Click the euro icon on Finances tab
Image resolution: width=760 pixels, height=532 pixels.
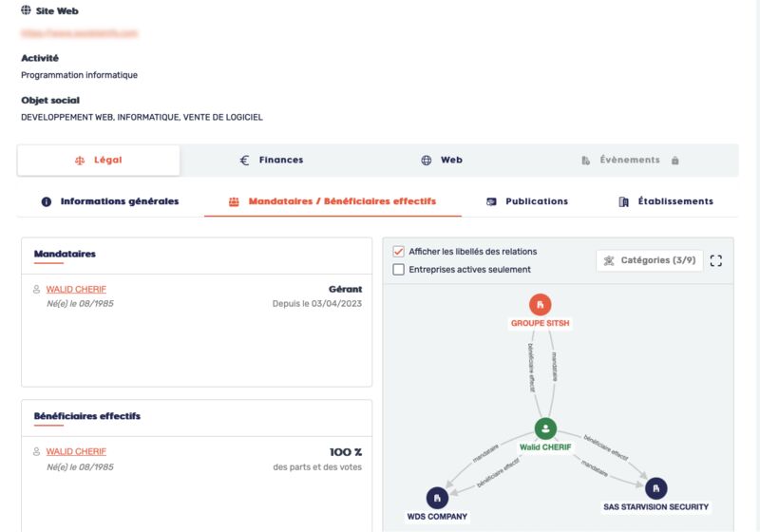pos(245,161)
